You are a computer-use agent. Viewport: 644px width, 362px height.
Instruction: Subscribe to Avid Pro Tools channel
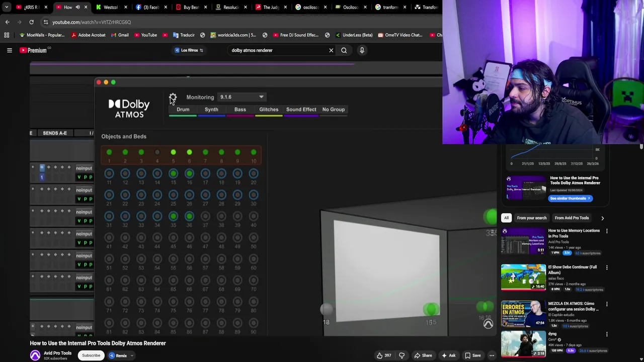pyautogui.click(x=91, y=355)
